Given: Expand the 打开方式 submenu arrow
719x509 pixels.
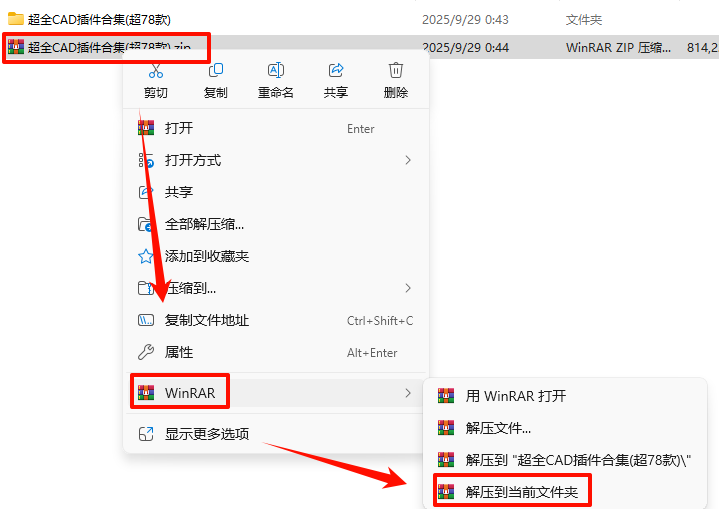Looking at the screenshot, I should coord(408,160).
